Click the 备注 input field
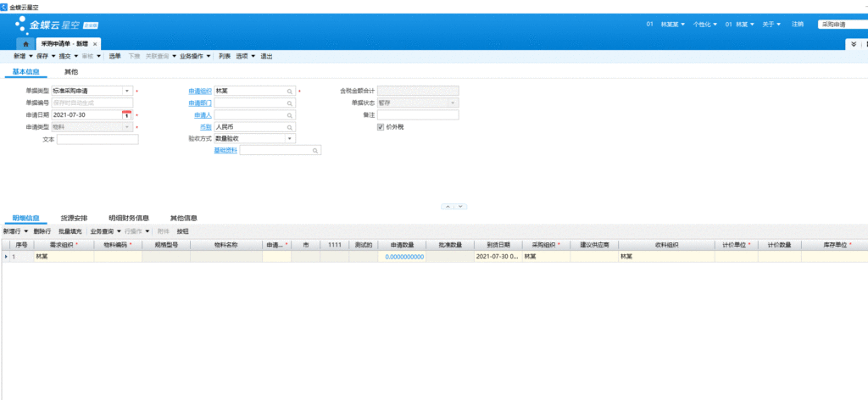Viewport: 868px width, 400px height. tap(418, 115)
